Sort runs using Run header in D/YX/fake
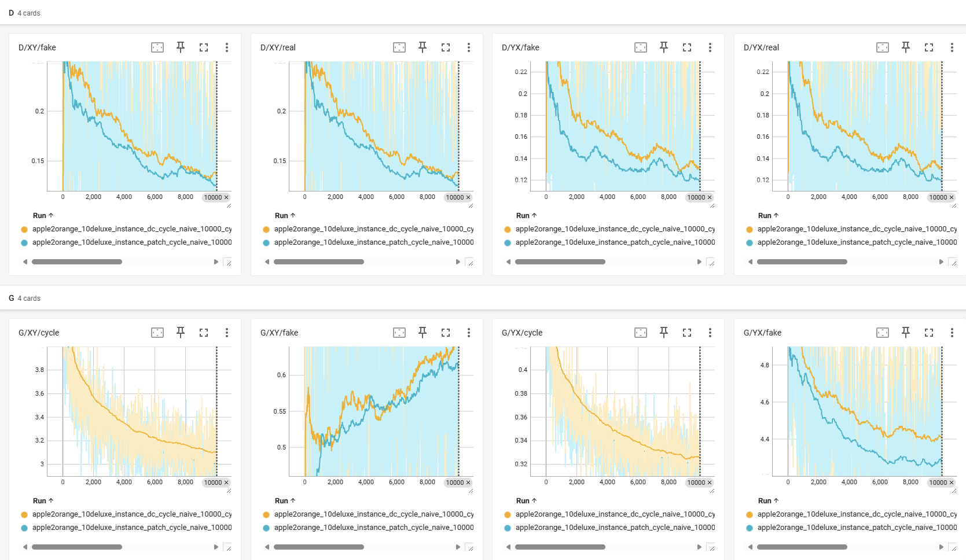The width and height of the screenshot is (966, 560). (x=526, y=215)
